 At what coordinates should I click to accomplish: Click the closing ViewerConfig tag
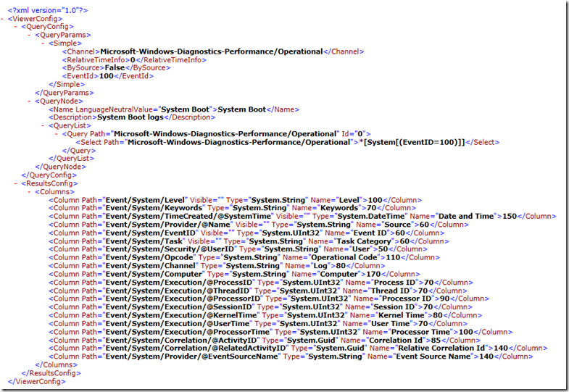click(37, 381)
